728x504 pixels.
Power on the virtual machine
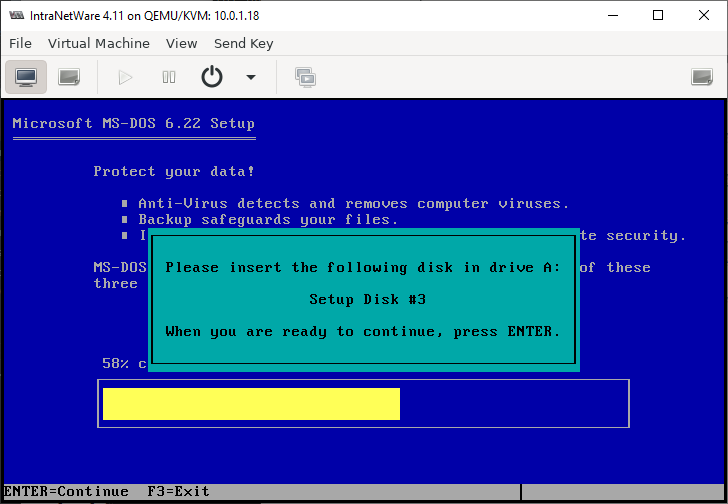pos(125,77)
